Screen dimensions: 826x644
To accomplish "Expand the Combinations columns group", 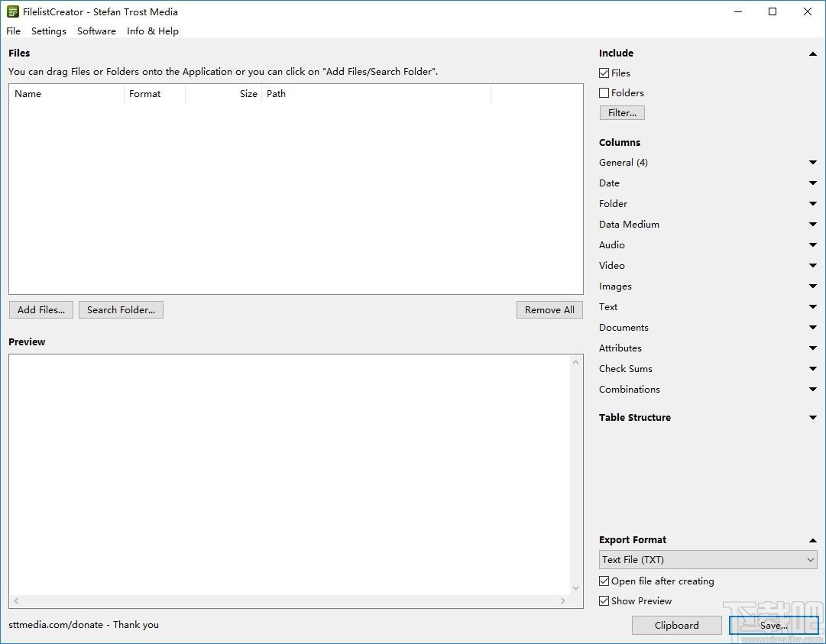I will point(813,390).
